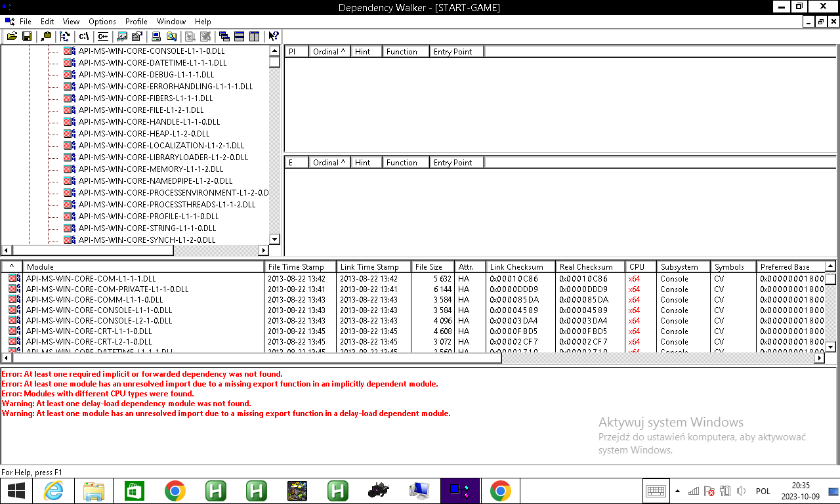Toggle Full Paths with the c:\ button
Screen dimensions: 840x504
[x=83, y=37]
